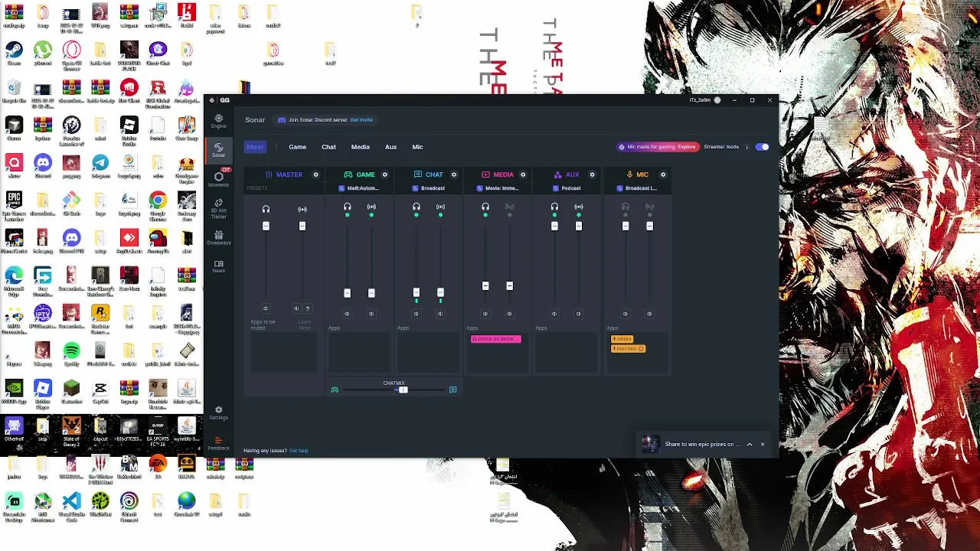Click Learn More in MASTER channel
Screen dimensions: 980x551
coord(305,324)
